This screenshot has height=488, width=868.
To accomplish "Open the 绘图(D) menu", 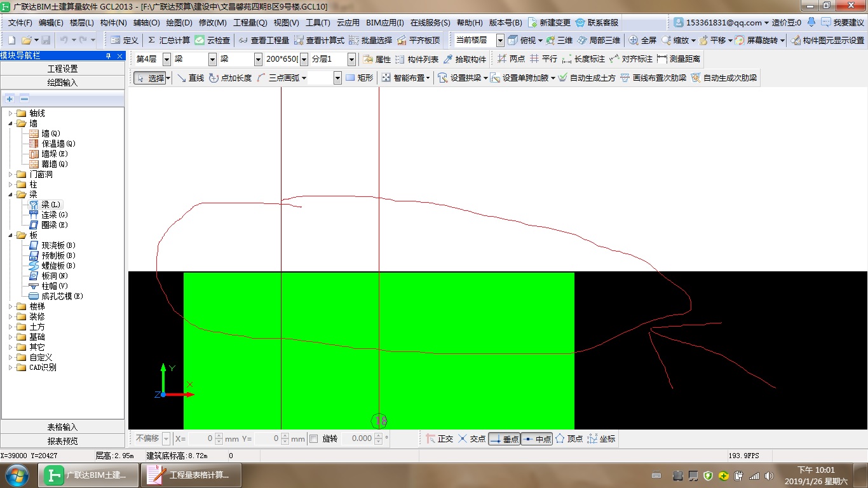I will 179,22.
